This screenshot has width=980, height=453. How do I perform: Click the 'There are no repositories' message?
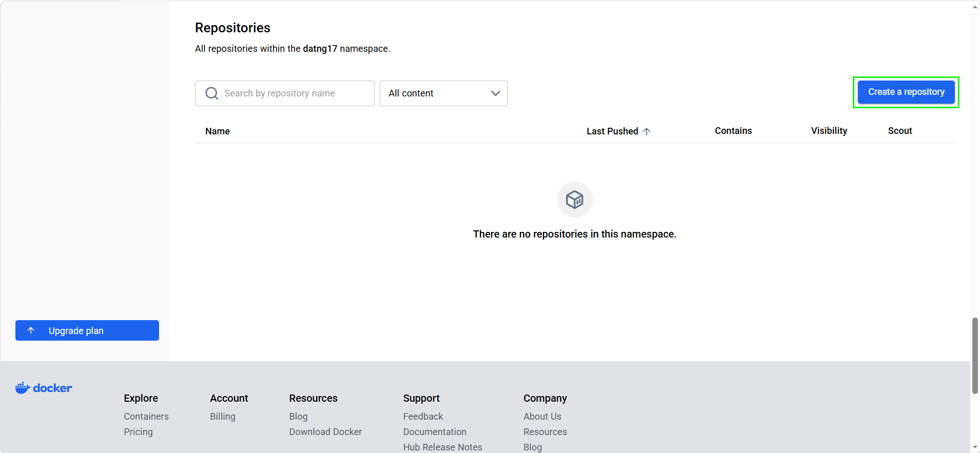(575, 234)
